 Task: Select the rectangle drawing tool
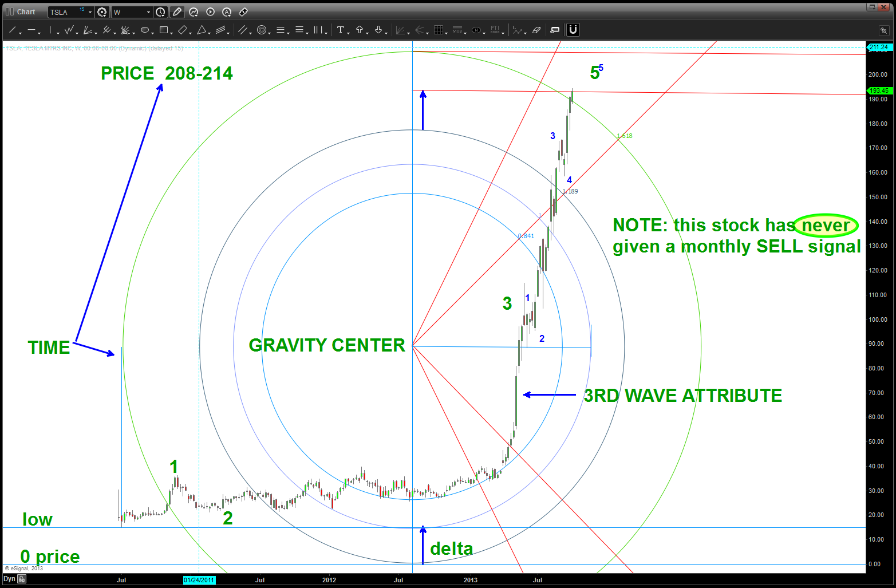coord(164,30)
